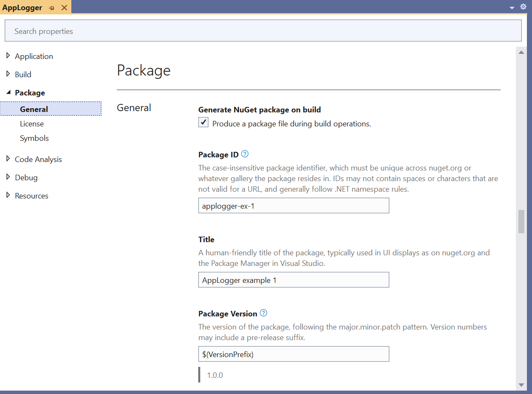Select the License page under Package
Screen dimensions: 532x394
(32, 123)
